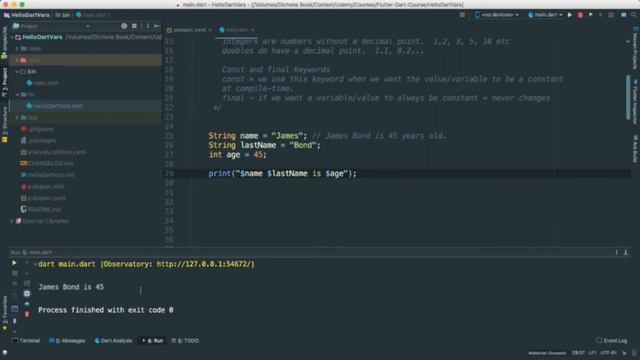Click the scroll-to-end pin icon in console
640x360 pixels.
click(x=27, y=293)
